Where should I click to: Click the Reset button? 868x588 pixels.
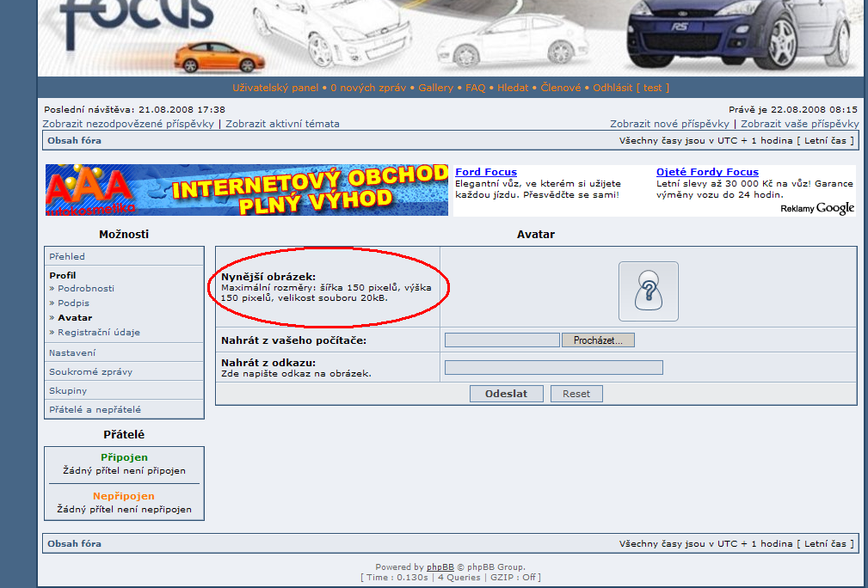tap(576, 394)
